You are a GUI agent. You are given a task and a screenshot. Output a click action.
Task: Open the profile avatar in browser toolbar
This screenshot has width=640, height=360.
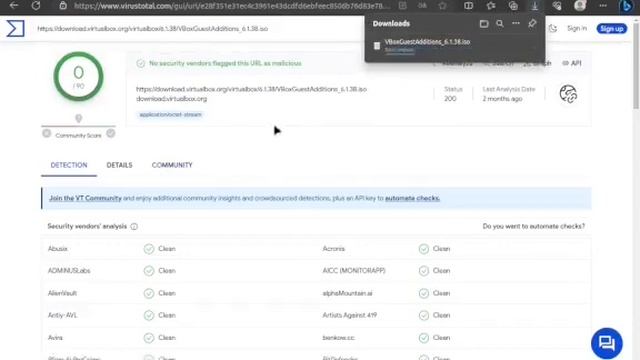point(580,6)
